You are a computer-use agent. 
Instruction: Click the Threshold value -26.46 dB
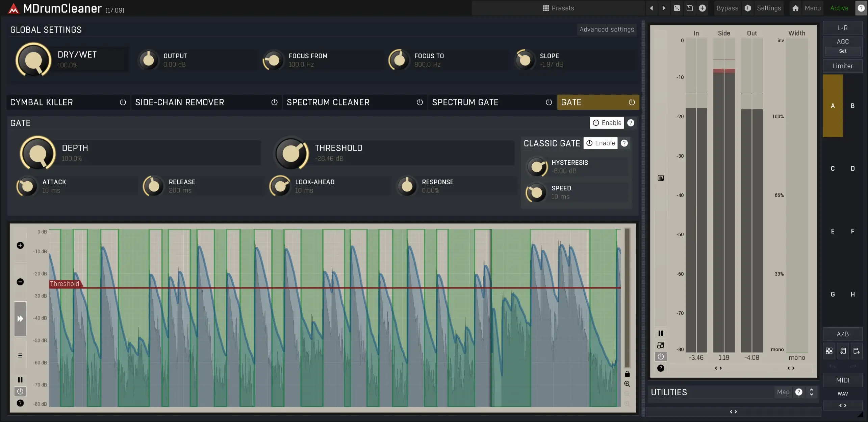tap(329, 159)
